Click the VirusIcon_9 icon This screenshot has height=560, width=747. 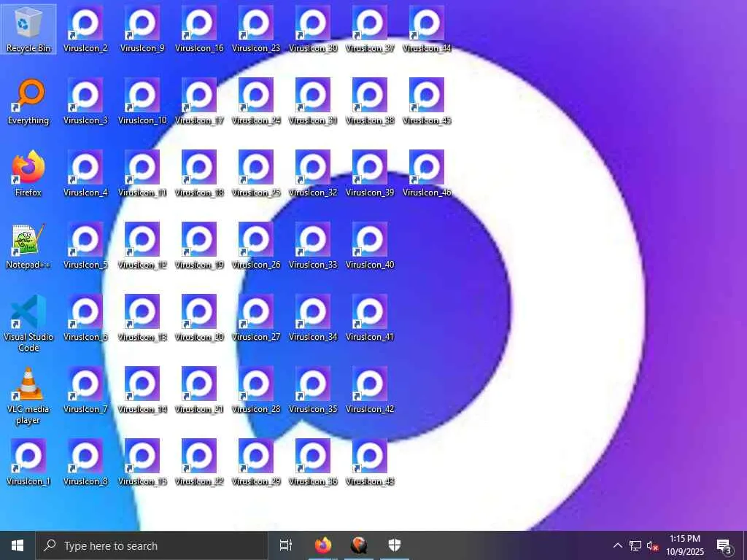pos(142,29)
